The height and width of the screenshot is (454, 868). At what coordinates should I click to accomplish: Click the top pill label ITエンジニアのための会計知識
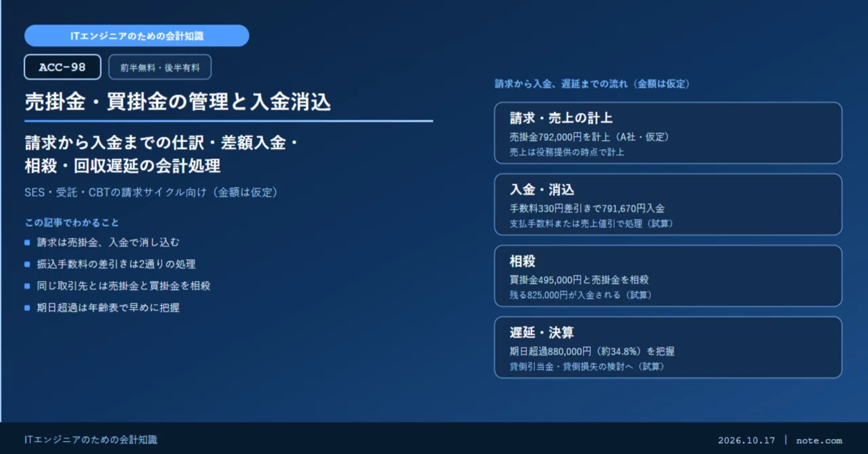[x=136, y=36]
